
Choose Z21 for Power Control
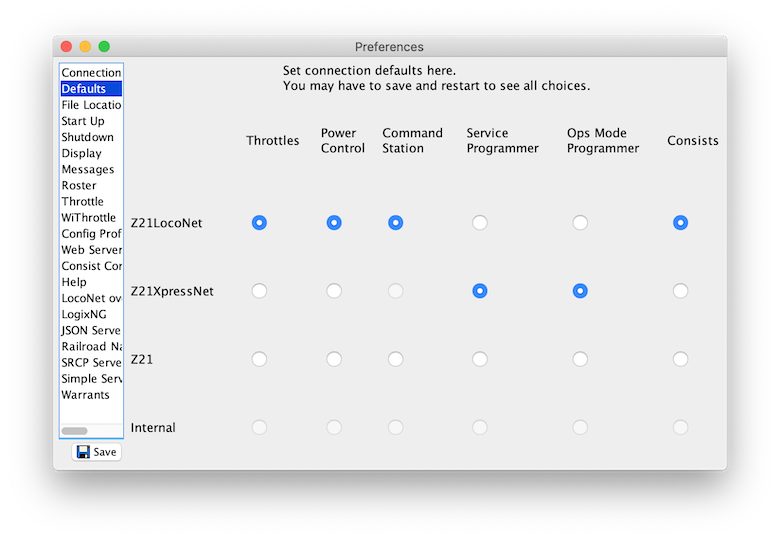pyautogui.click(x=334, y=359)
